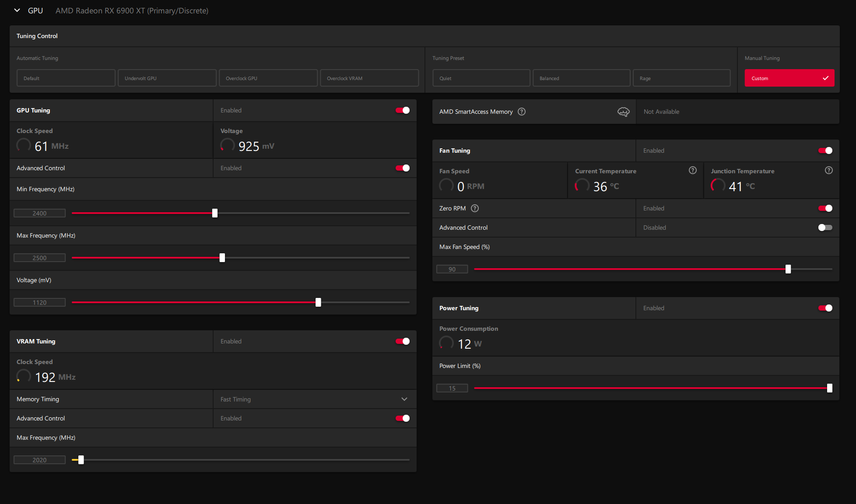856x504 pixels.
Task: Click the VRAM Clock Speed gauge icon
Action: (x=24, y=376)
